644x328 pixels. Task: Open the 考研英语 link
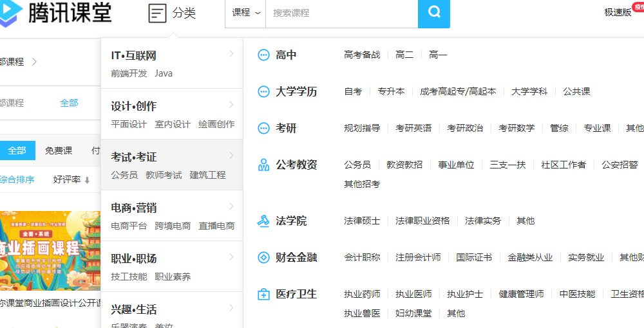coord(413,129)
